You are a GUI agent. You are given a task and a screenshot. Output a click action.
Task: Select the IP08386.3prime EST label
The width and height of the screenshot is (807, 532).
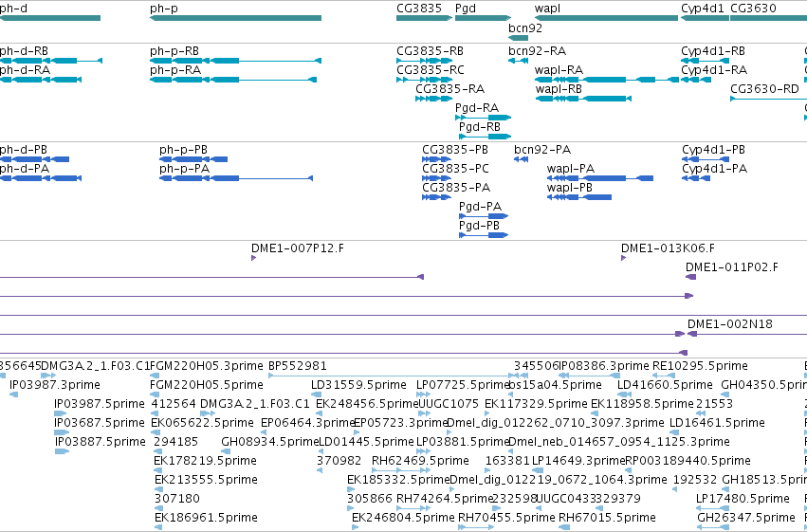(604, 366)
